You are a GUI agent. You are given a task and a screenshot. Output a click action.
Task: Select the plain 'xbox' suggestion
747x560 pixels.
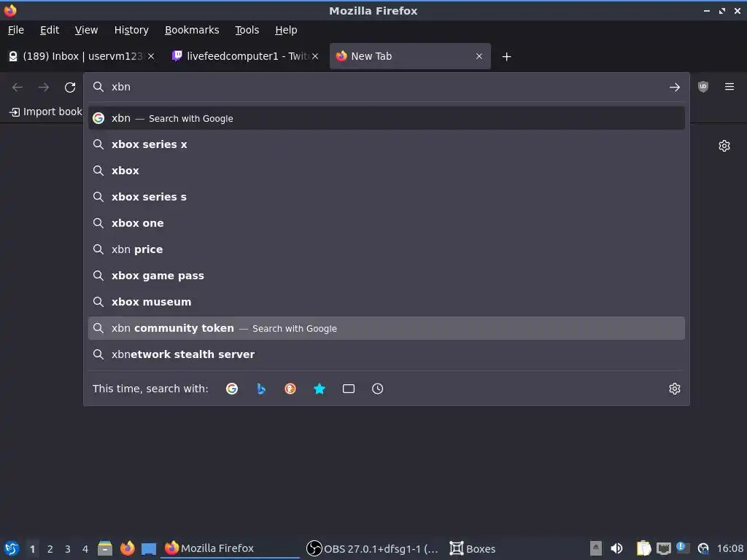tap(387, 171)
